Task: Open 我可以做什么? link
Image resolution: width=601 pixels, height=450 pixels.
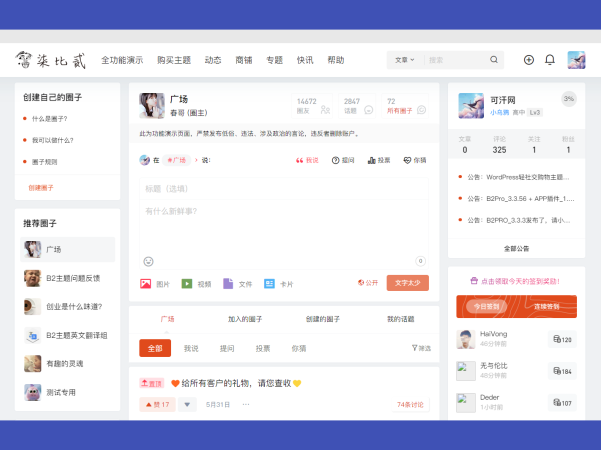Action: (x=53, y=140)
